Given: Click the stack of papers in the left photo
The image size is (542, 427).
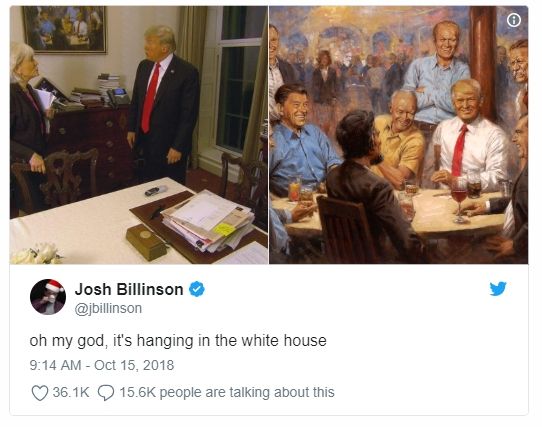Looking at the screenshot, I should [x=208, y=221].
